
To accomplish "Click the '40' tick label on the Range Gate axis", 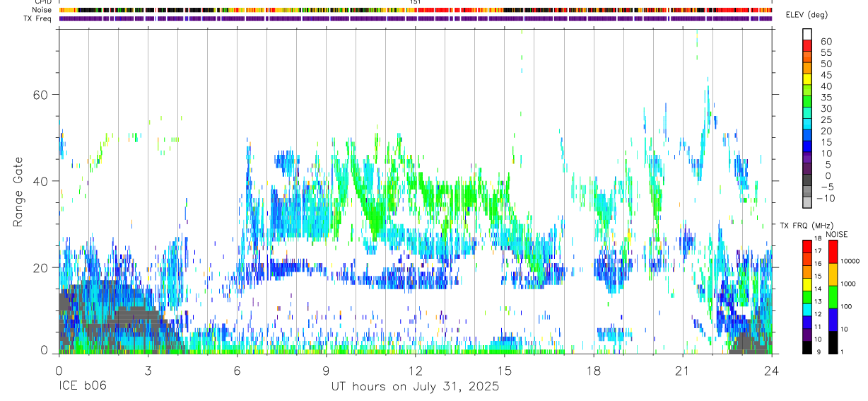I will coord(42,181).
